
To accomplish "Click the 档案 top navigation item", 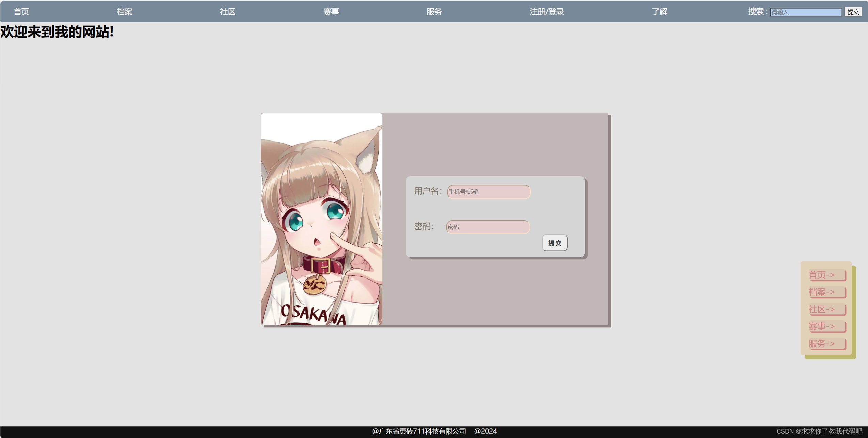I will point(124,12).
